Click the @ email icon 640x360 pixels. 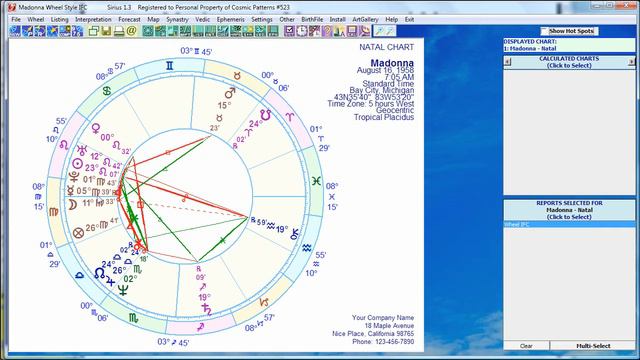(x=131, y=31)
